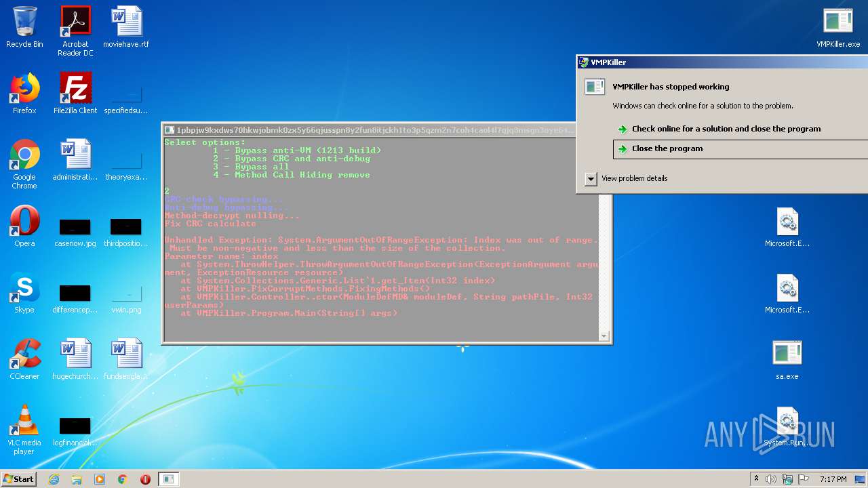Open sa.exe desktop icon

point(787,359)
